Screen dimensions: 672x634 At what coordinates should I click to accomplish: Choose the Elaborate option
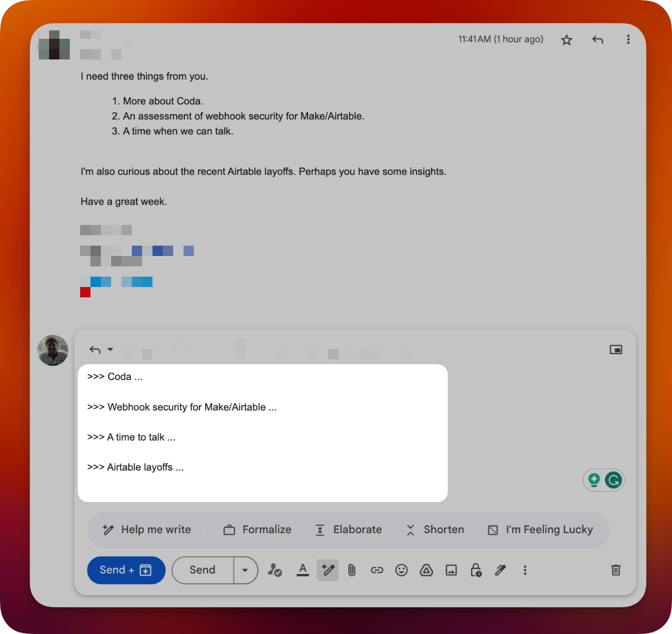click(x=348, y=530)
